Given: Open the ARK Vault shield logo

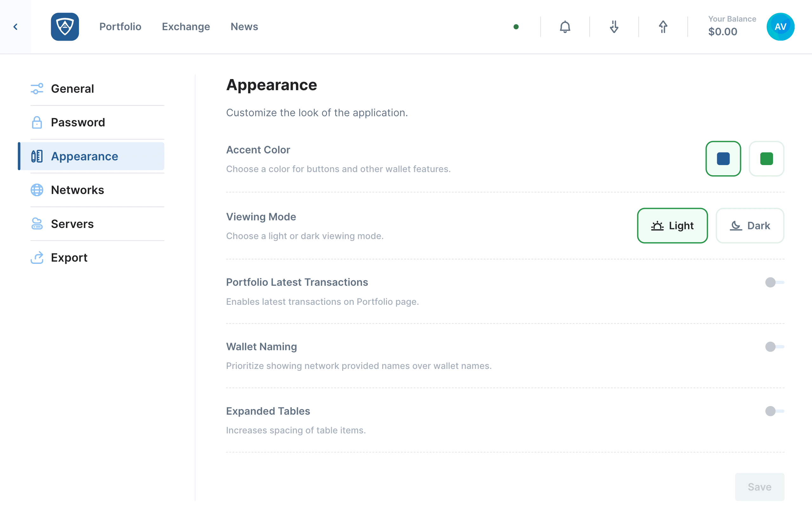Looking at the screenshot, I should (x=65, y=27).
